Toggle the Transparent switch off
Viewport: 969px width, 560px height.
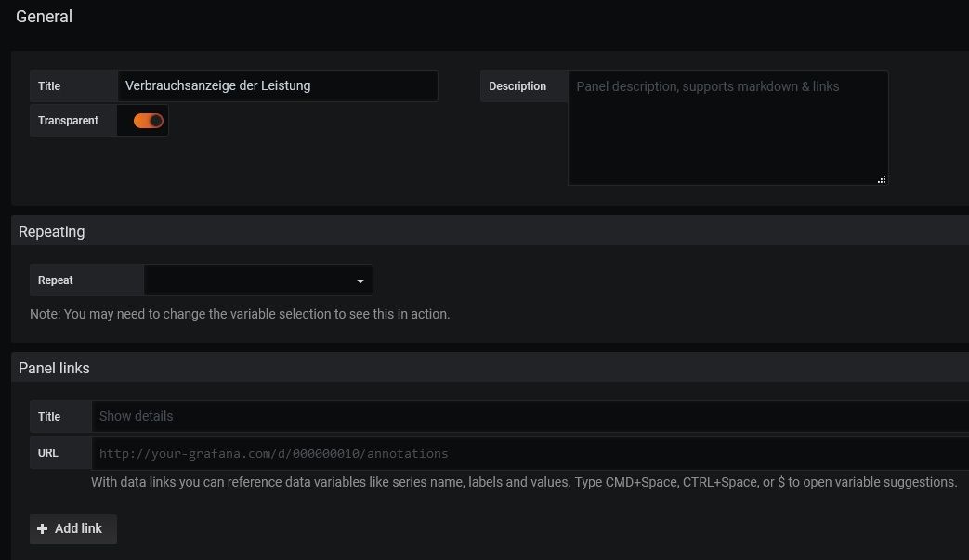[x=149, y=121]
